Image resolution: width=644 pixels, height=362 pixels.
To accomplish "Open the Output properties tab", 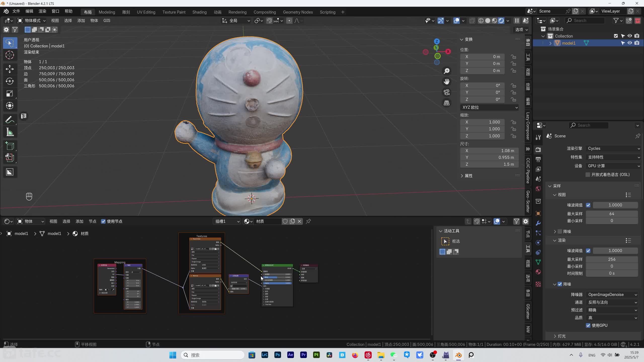I will pyautogui.click(x=538, y=159).
